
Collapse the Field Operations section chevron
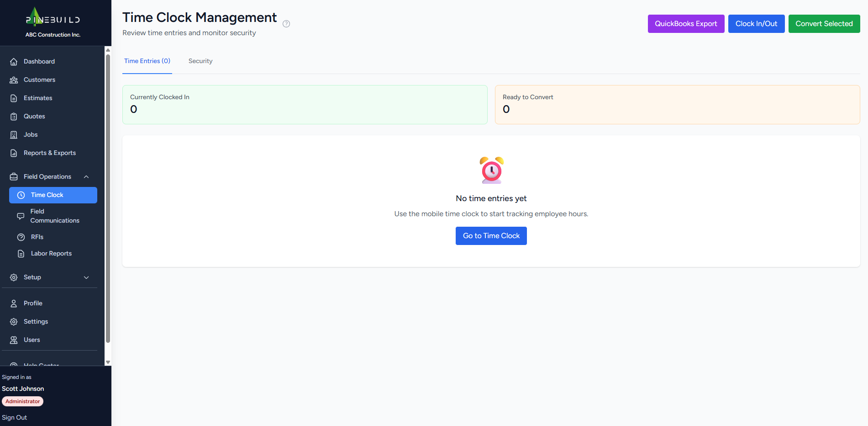[x=86, y=177]
